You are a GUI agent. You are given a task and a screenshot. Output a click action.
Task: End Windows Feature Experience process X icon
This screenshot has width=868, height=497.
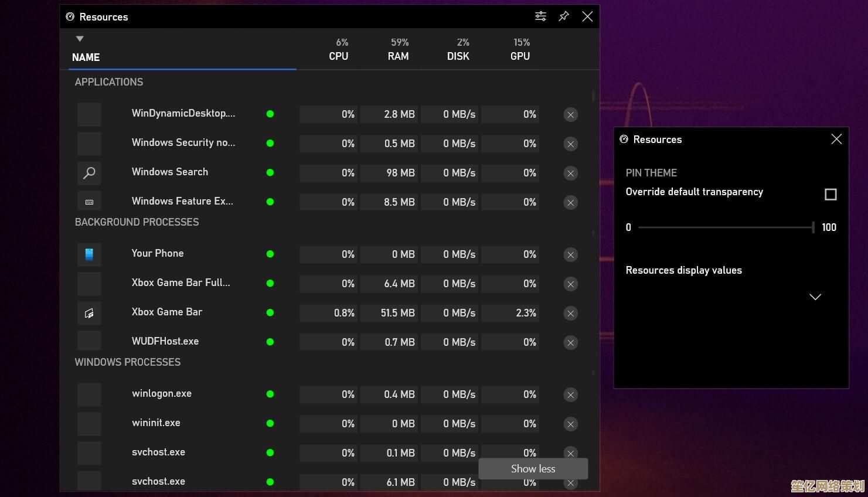click(570, 203)
